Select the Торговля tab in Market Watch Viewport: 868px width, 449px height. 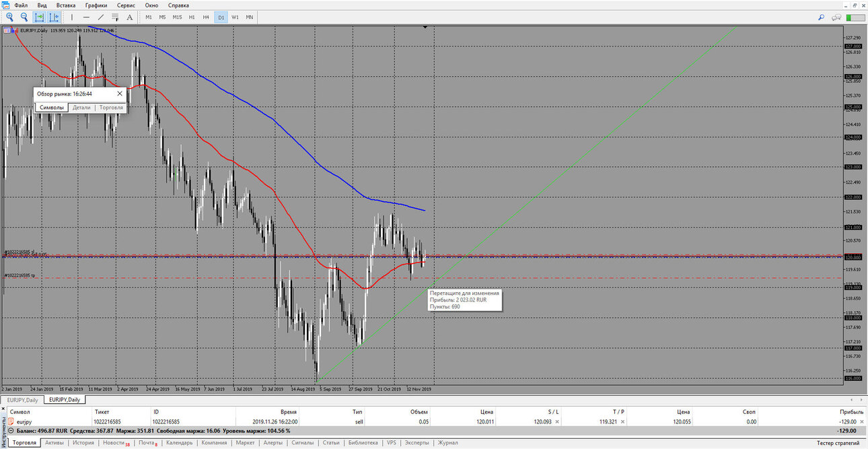(x=111, y=107)
